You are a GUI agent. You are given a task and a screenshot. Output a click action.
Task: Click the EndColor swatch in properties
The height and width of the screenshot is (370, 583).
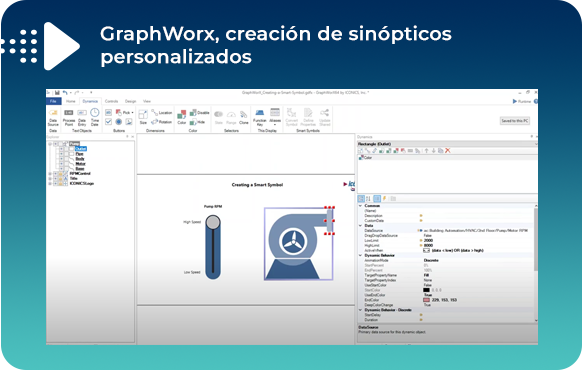(x=426, y=300)
